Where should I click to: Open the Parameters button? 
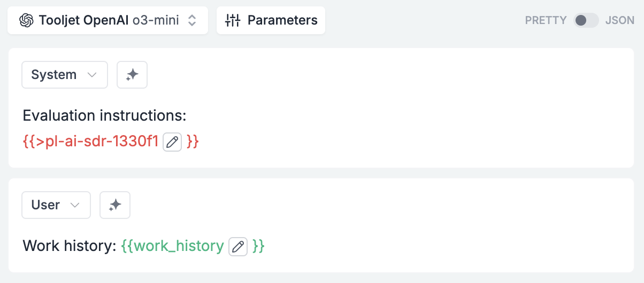[271, 20]
